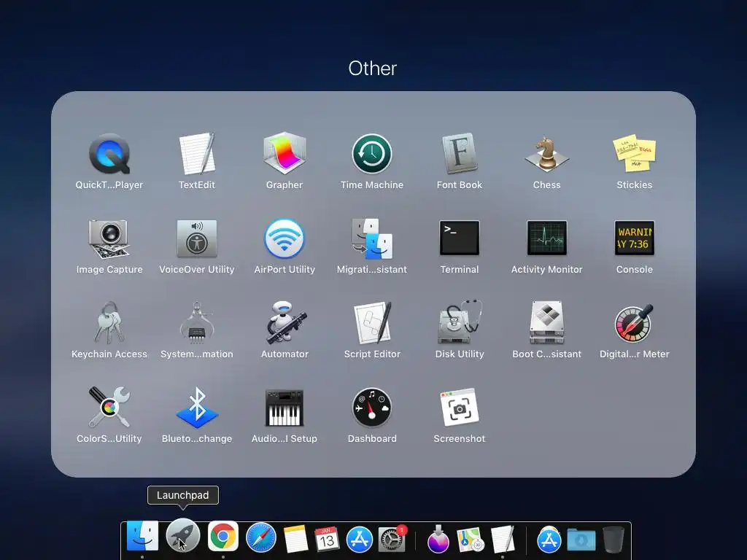
Task: Open the Stickies app
Action: click(x=634, y=153)
